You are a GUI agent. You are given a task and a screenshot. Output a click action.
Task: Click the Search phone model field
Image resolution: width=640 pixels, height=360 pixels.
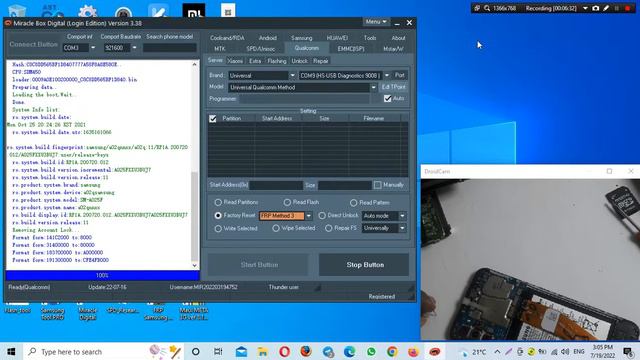tap(169, 48)
